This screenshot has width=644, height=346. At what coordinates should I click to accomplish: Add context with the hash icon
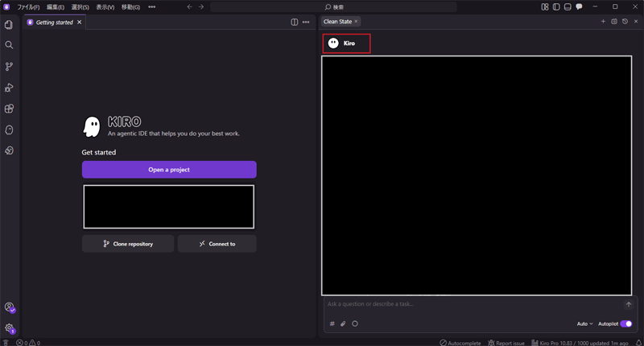tap(332, 323)
